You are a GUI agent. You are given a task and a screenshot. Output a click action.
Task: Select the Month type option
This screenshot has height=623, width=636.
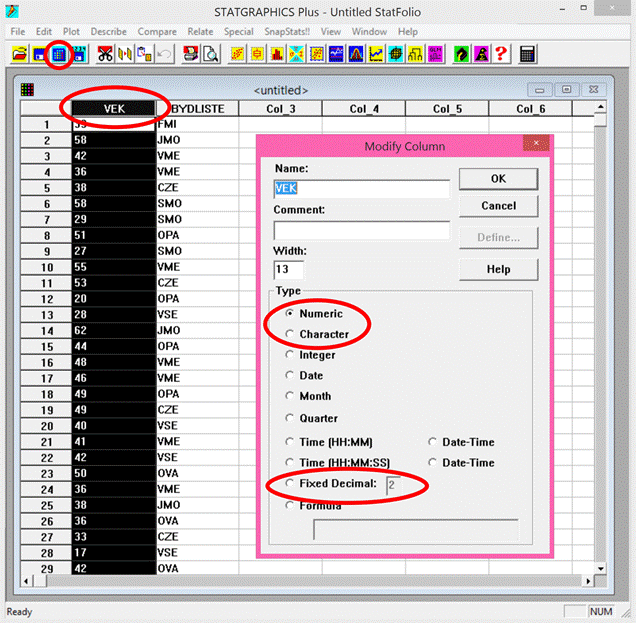coord(309,396)
